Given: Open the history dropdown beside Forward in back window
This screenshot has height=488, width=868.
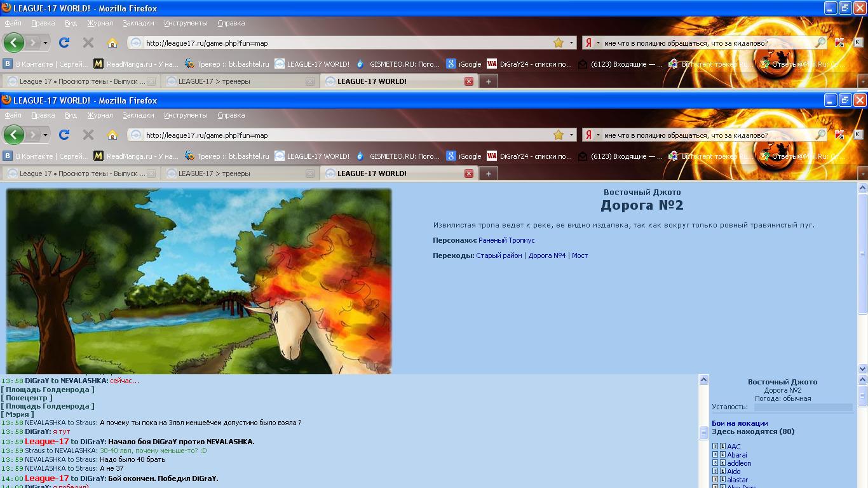Looking at the screenshot, I should [46, 43].
